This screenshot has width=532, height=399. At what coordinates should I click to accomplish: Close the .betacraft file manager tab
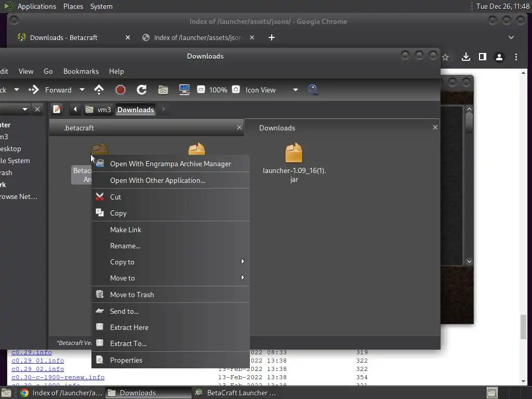tap(239, 128)
